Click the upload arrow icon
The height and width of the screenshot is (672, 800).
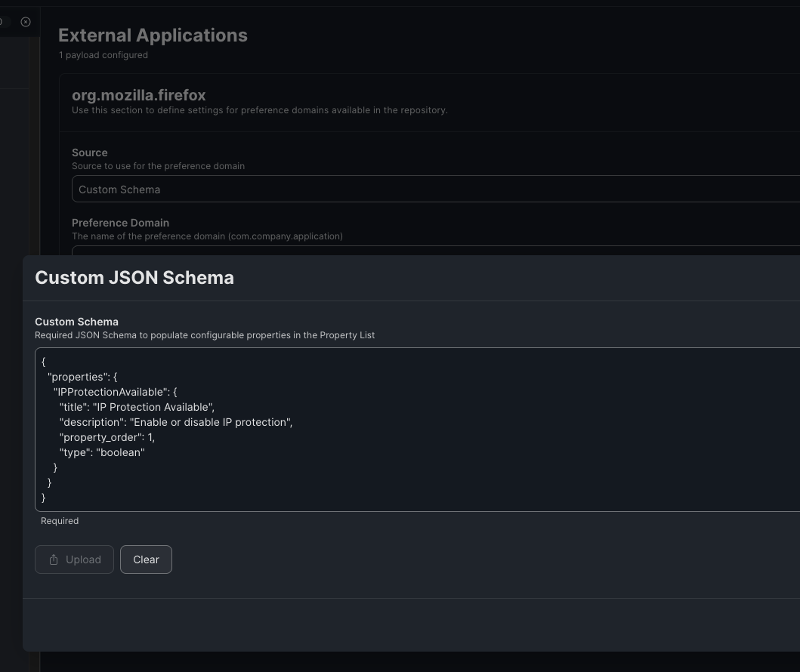pos(54,559)
